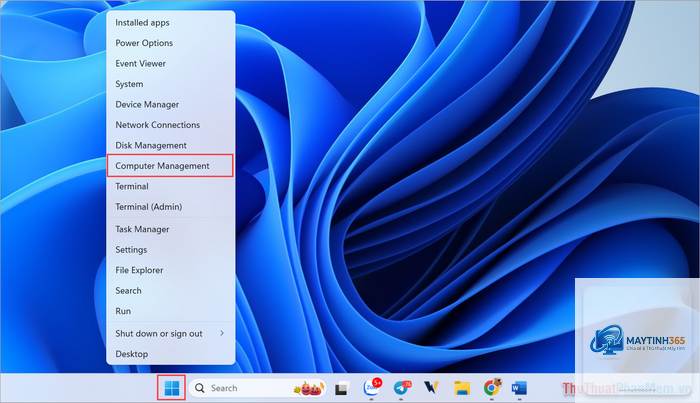Launch Telegram from the taskbar
700x403 pixels.
coord(402,387)
